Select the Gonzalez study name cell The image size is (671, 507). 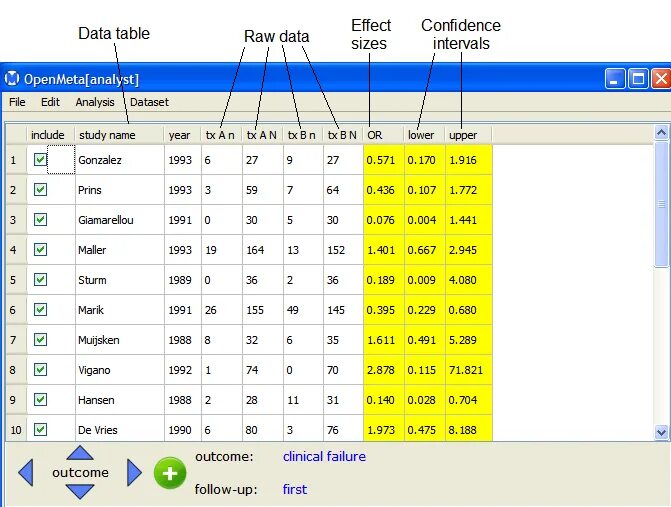pos(120,160)
